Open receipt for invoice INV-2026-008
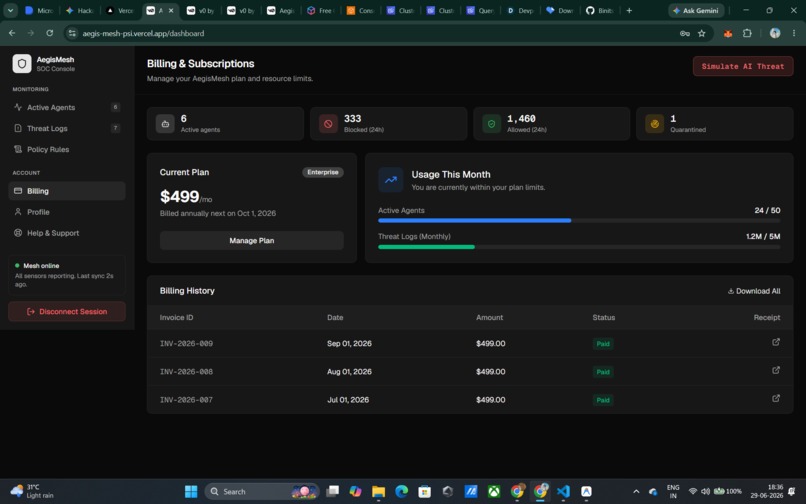 (776, 370)
